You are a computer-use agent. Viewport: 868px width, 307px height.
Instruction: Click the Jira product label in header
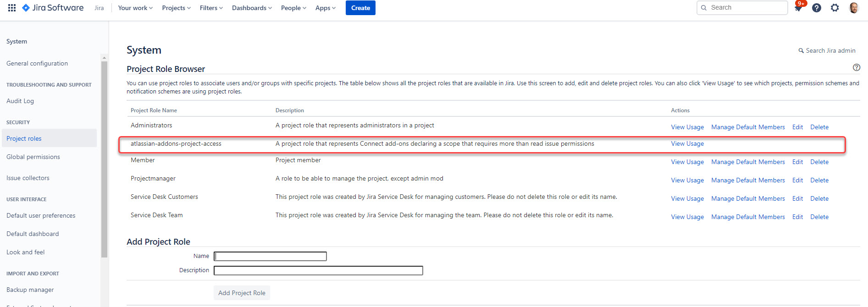point(99,8)
